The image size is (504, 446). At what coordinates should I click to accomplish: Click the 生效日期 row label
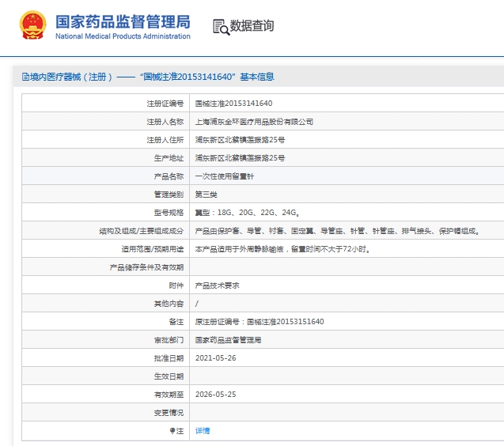(x=169, y=376)
